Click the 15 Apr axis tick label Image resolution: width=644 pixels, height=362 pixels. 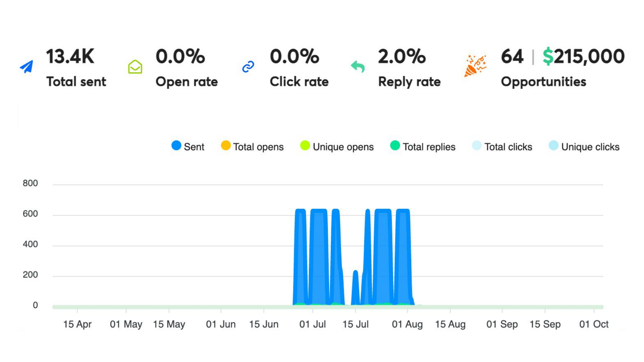(x=77, y=324)
